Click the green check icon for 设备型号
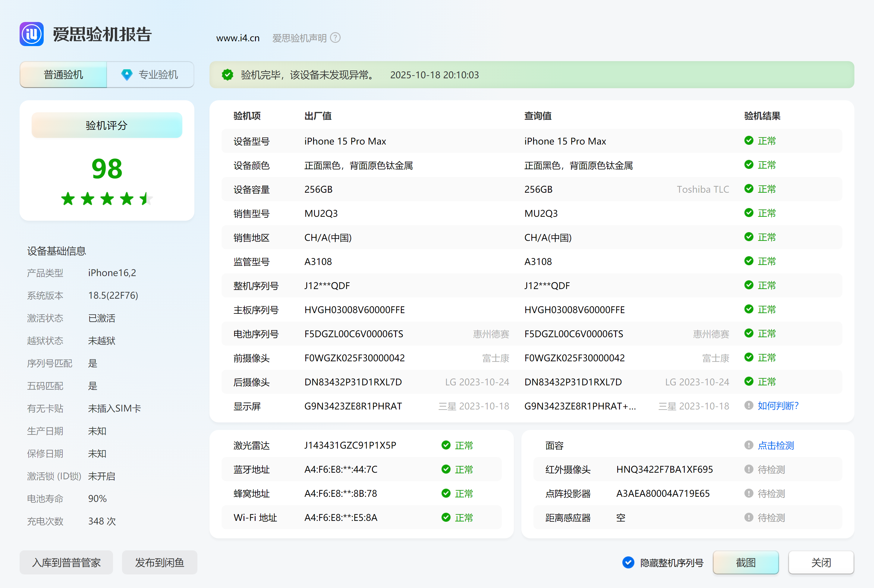The image size is (874, 588). pos(749,141)
